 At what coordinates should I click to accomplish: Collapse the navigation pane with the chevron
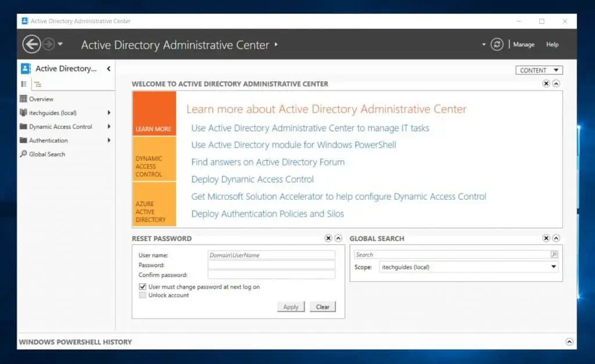(x=109, y=69)
